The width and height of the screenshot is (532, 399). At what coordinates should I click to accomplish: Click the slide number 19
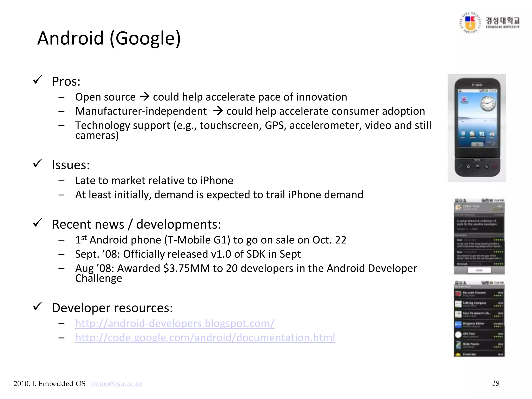tap(496, 383)
